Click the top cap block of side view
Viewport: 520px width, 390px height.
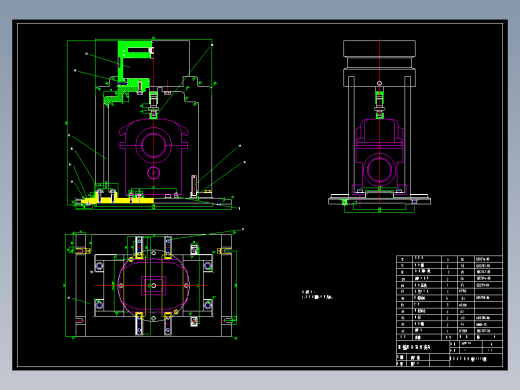tap(379, 49)
